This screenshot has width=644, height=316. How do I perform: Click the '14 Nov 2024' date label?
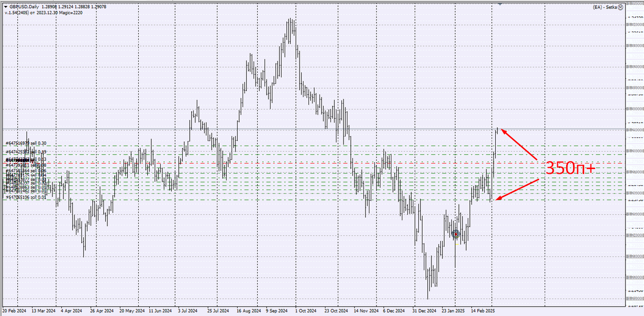click(366, 310)
